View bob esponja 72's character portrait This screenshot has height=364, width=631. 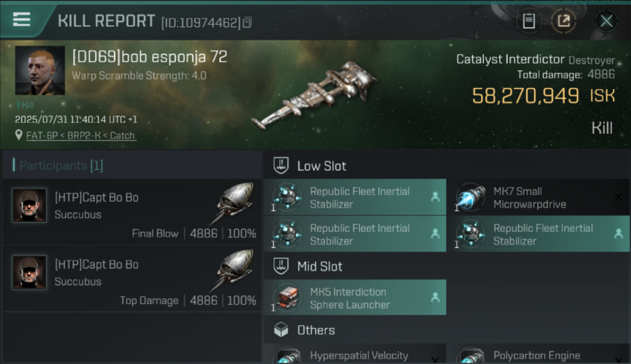pos(40,70)
